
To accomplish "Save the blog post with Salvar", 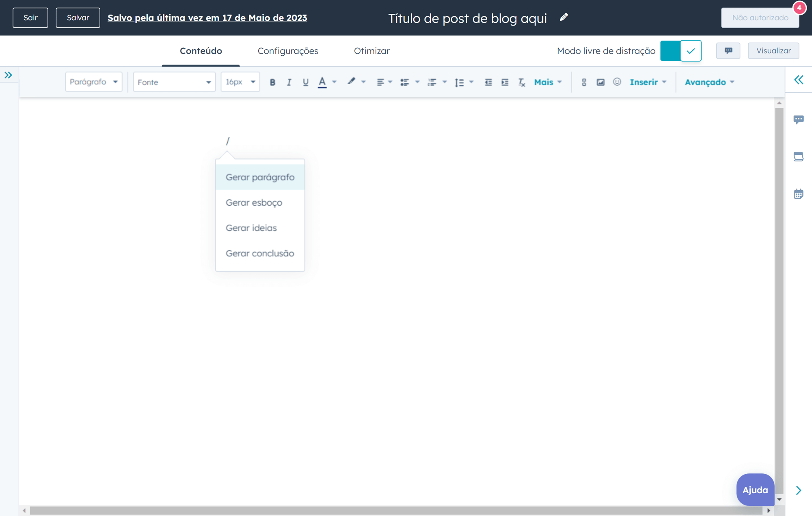I will (x=78, y=17).
